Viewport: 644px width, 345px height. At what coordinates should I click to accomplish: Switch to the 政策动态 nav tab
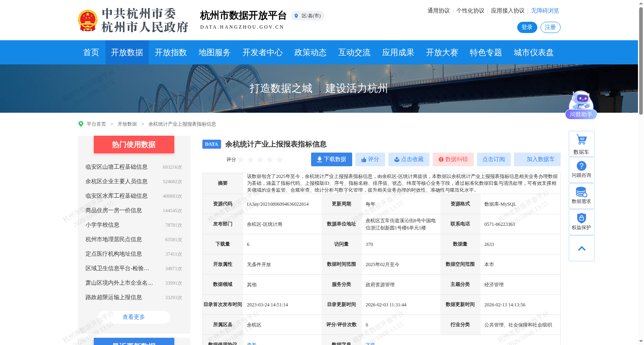(310, 52)
